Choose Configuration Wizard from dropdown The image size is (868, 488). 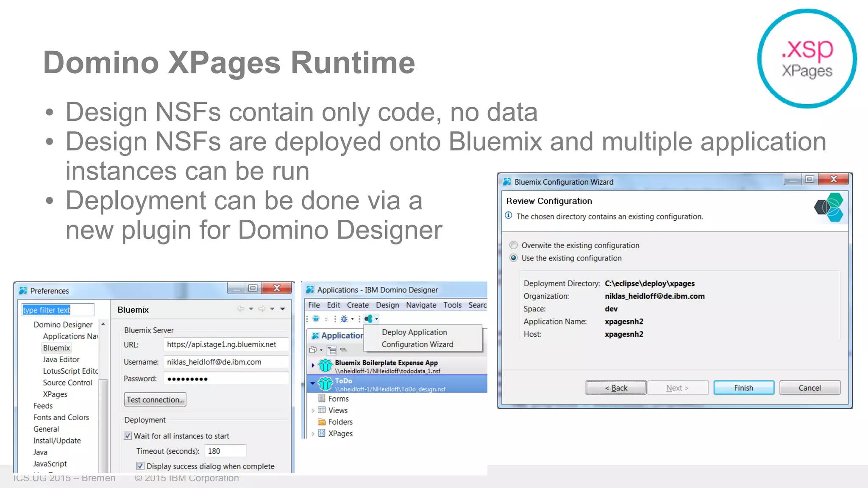pos(417,344)
